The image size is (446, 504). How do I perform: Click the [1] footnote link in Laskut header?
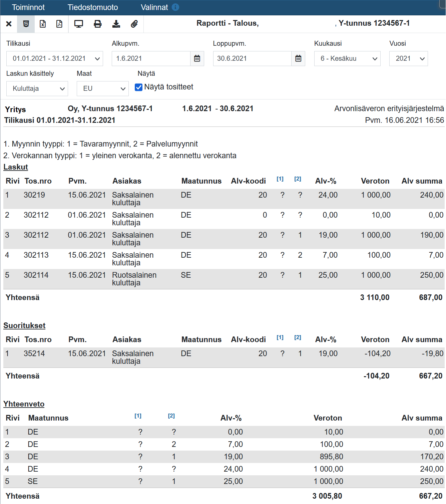(x=280, y=179)
